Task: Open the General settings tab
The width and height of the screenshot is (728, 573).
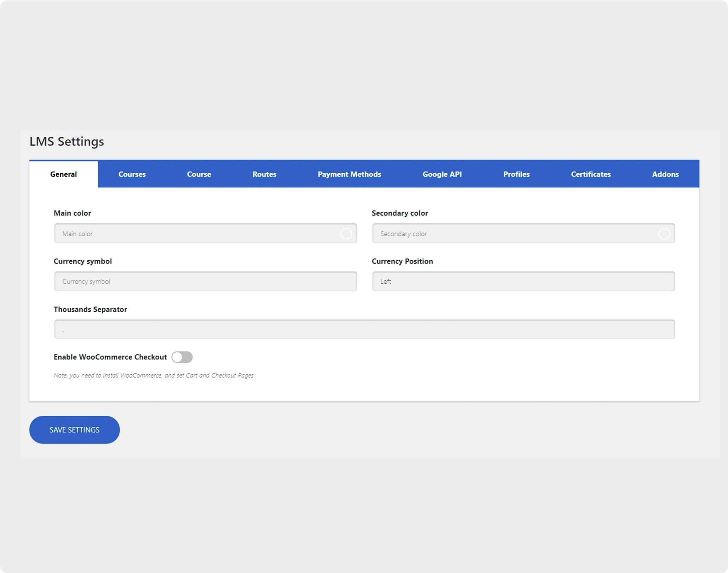Action: (x=63, y=174)
